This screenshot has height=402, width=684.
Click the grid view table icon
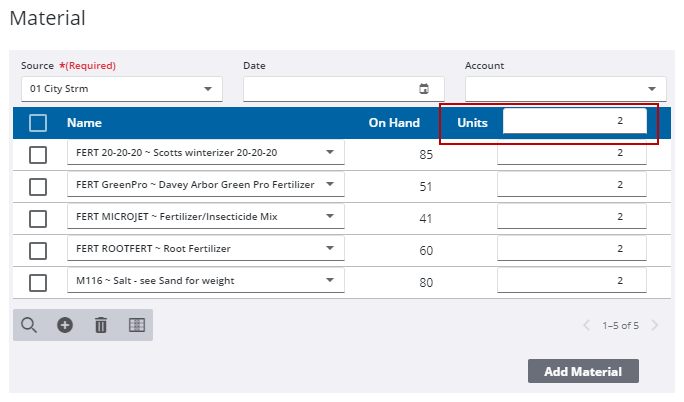[x=137, y=325]
